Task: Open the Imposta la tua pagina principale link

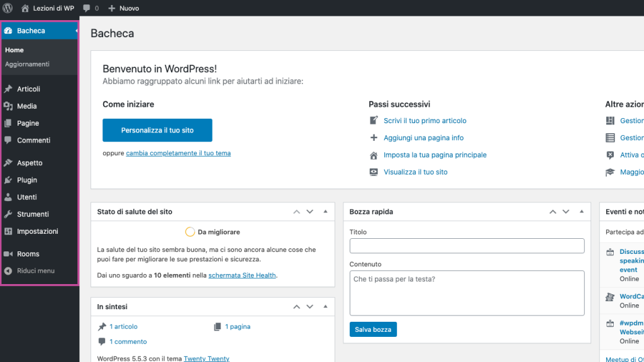Action: point(435,155)
